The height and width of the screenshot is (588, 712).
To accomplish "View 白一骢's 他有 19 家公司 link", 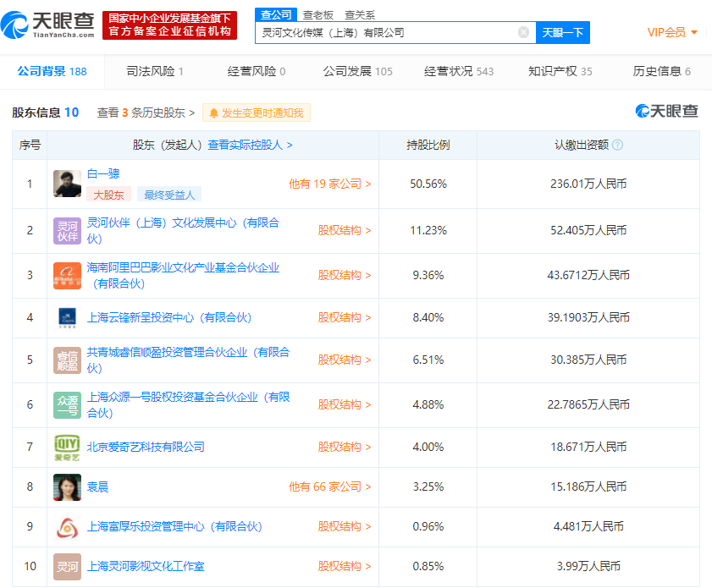I will point(330,184).
